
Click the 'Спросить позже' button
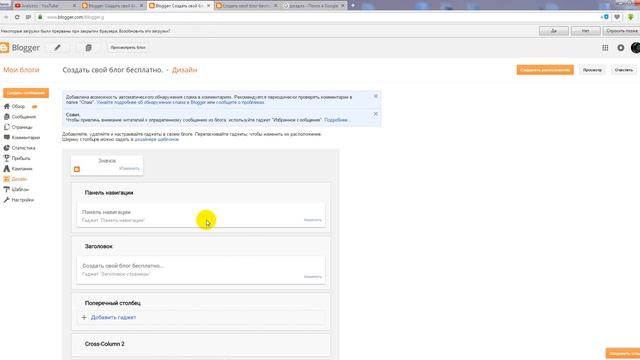[x=622, y=31]
